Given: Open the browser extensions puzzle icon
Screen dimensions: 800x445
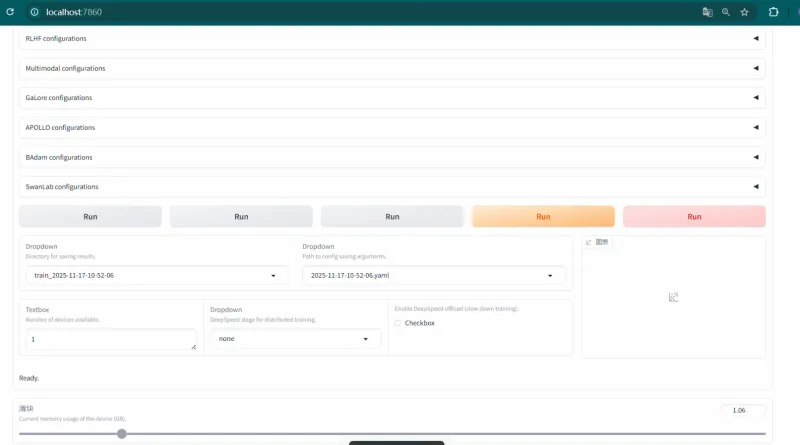Looking at the screenshot, I should (x=773, y=12).
